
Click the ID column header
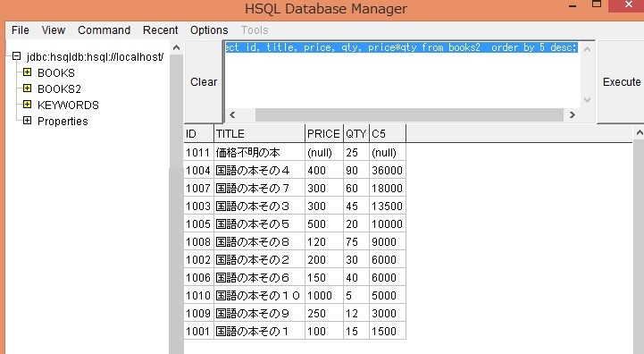[x=199, y=133]
